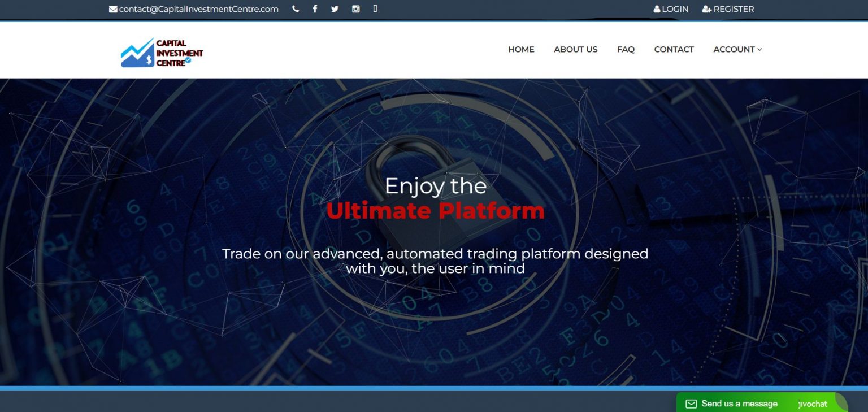Click the envelope icon beside the contact email

tap(113, 9)
